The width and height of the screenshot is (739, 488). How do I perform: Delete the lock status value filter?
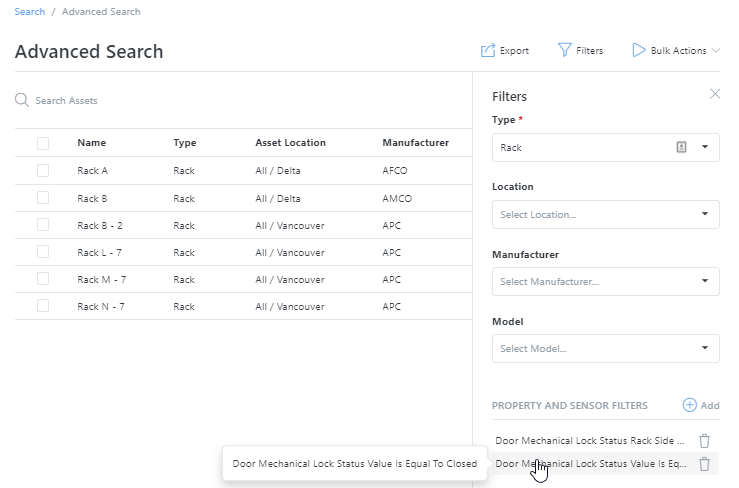pos(704,464)
